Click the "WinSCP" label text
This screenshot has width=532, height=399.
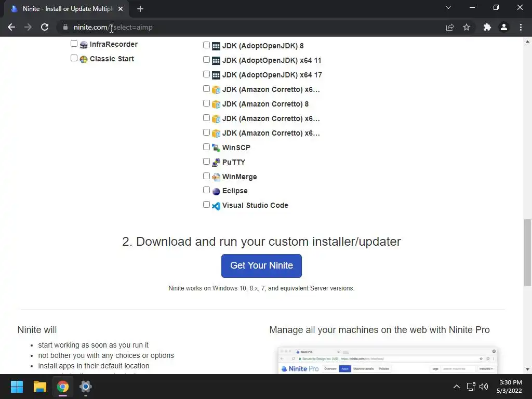[236, 148]
